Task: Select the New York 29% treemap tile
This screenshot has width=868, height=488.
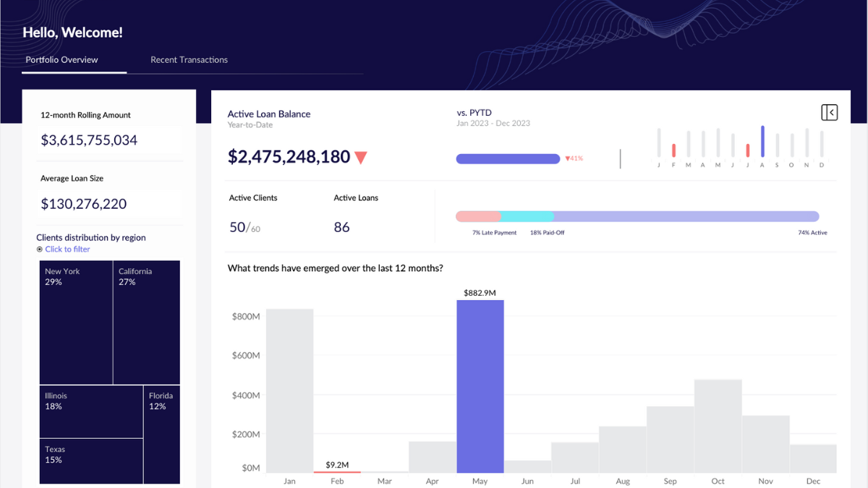Action: coord(75,322)
